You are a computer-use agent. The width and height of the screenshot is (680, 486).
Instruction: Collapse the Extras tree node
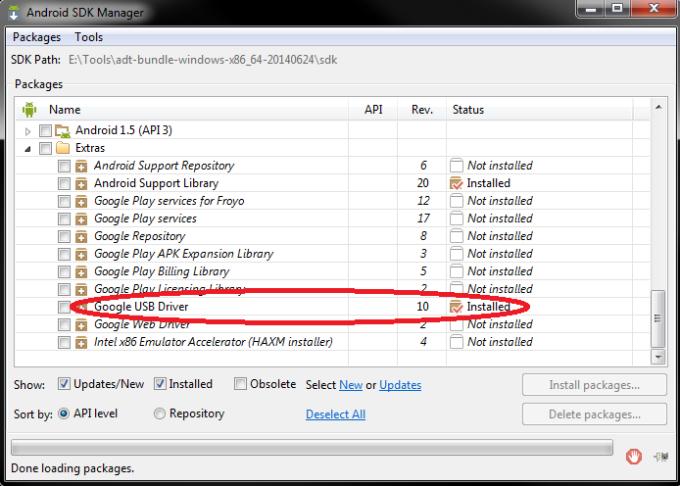click(28, 149)
